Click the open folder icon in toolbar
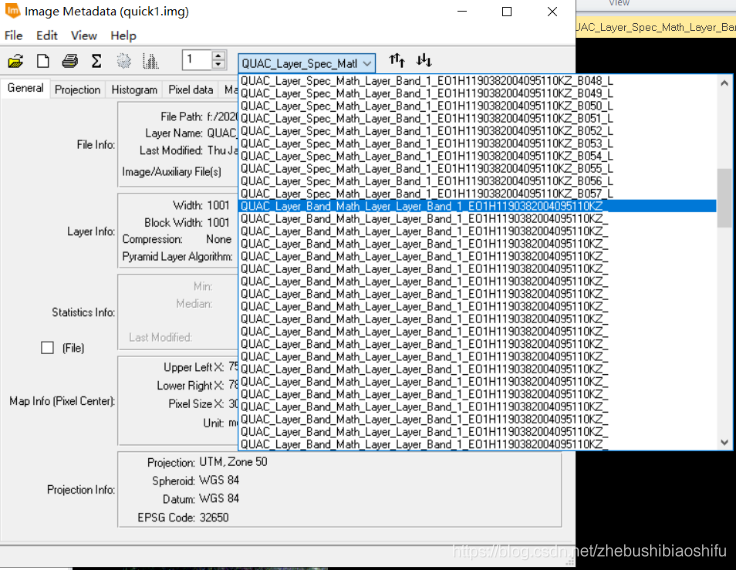 [x=15, y=61]
